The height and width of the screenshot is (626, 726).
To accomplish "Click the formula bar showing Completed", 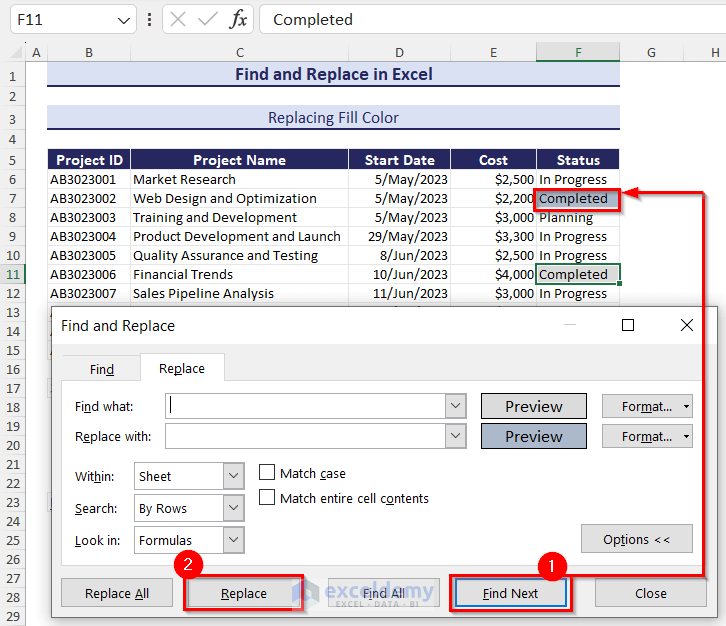I will 493,19.
